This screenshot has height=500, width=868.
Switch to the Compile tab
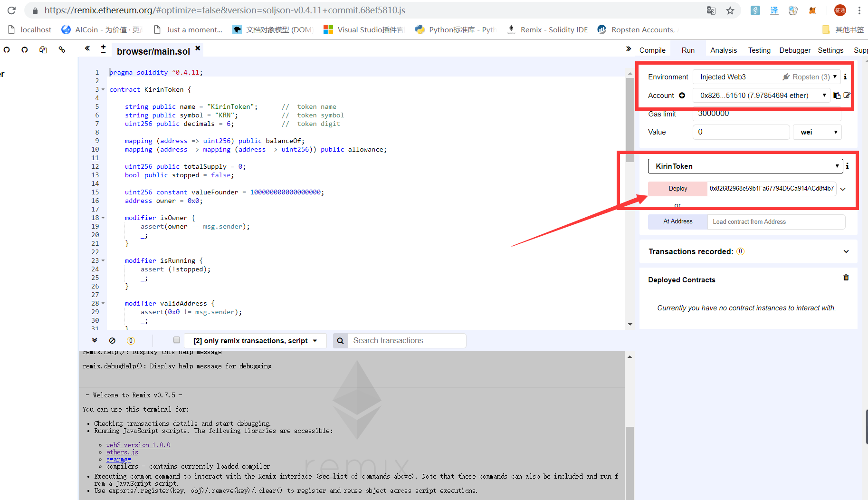coord(652,50)
